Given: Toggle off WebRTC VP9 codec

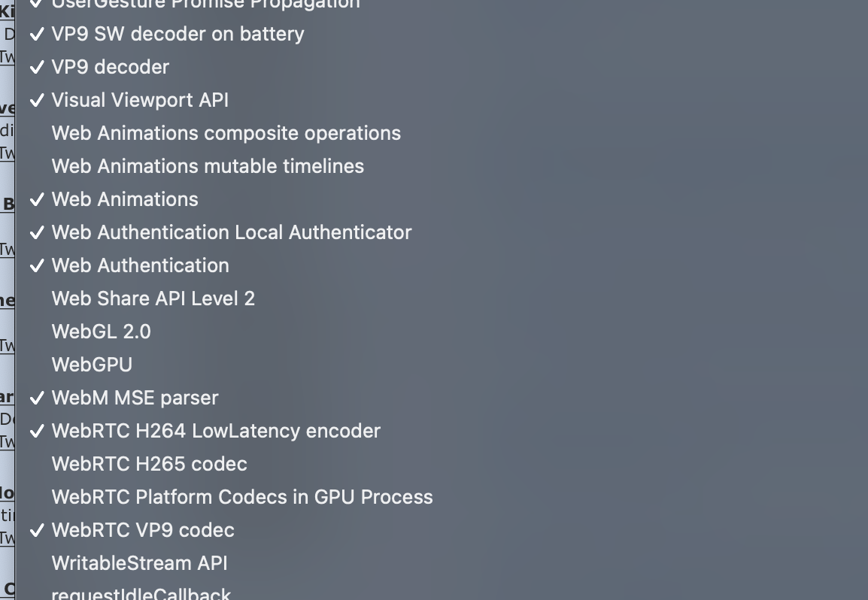Looking at the screenshot, I should 143,530.
